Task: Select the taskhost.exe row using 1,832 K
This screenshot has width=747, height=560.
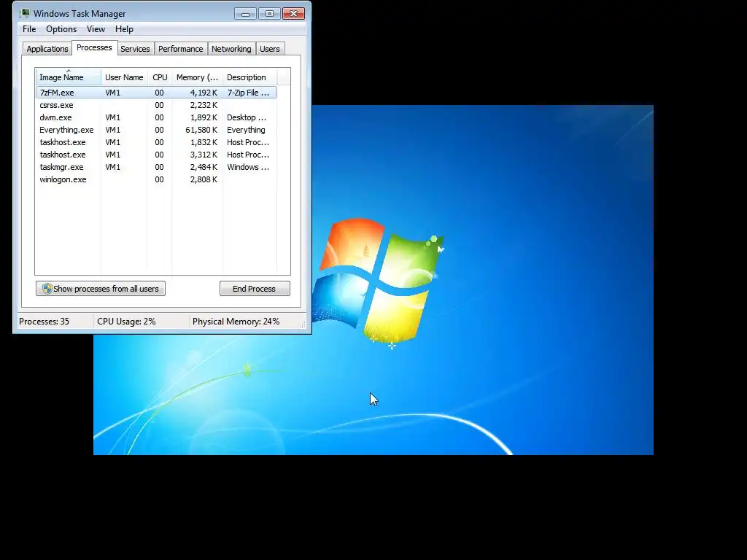Action: [x=156, y=142]
